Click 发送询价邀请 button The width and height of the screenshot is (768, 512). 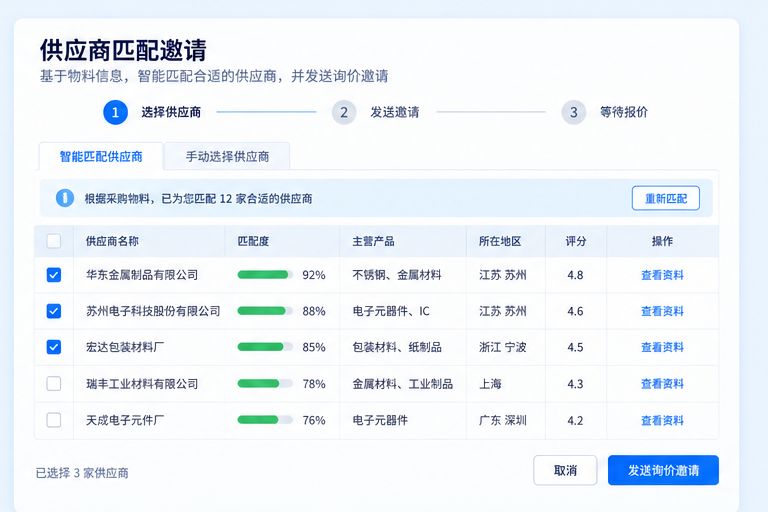(663, 470)
